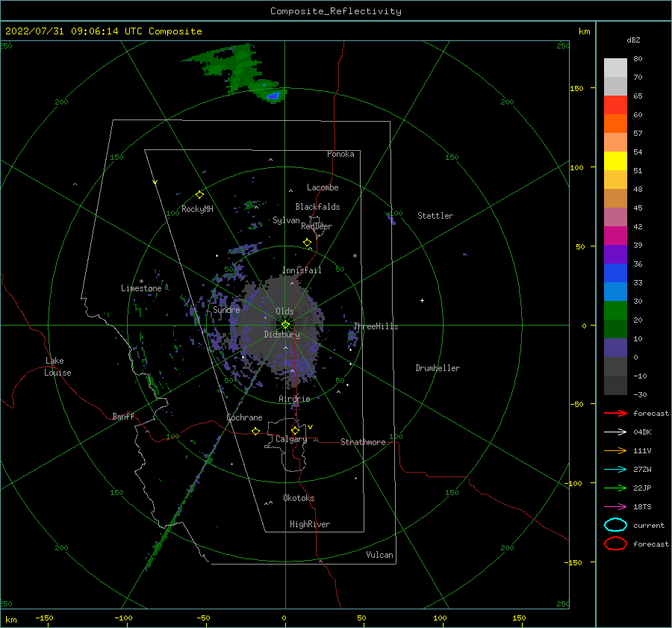Click the green 22JP arrow in legend
This screenshot has width=672, height=628.
pos(615,488)
